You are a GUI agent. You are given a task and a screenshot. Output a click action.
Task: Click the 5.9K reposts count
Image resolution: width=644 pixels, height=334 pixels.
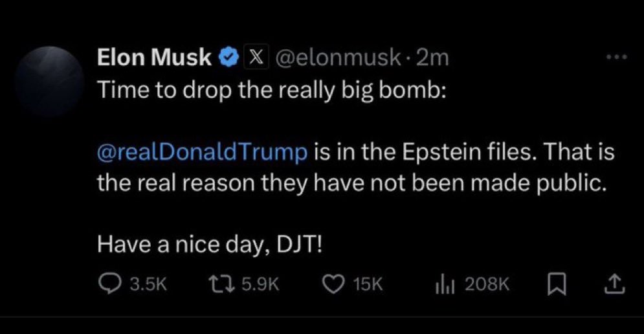[260, 284]
